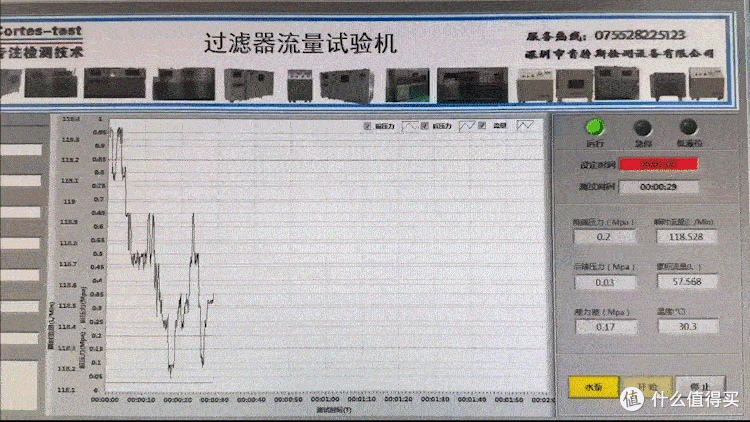Click the instantaneous flow field showing 118.528
750x422 pixels.
click(x=686, y=236)
